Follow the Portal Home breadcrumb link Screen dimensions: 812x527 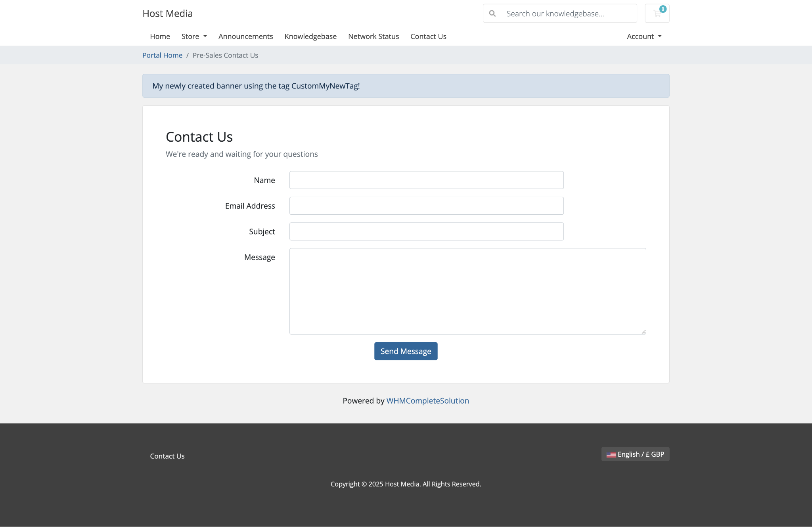[x=162, y=56]
